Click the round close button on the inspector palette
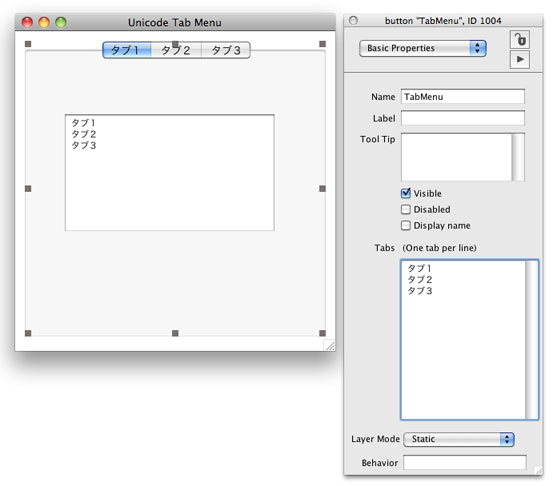The width and height of the screenshot is (553, 486). (353, 20)
